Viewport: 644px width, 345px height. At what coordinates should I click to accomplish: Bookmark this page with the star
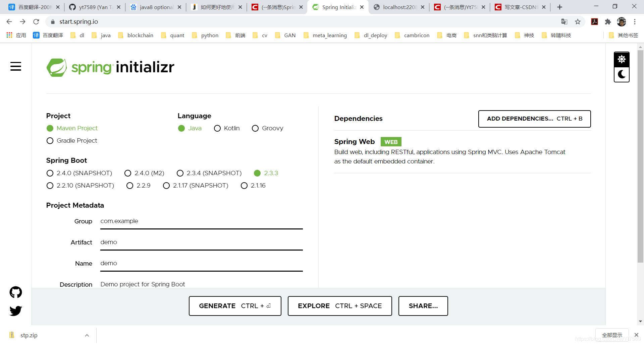click(578, 22)
